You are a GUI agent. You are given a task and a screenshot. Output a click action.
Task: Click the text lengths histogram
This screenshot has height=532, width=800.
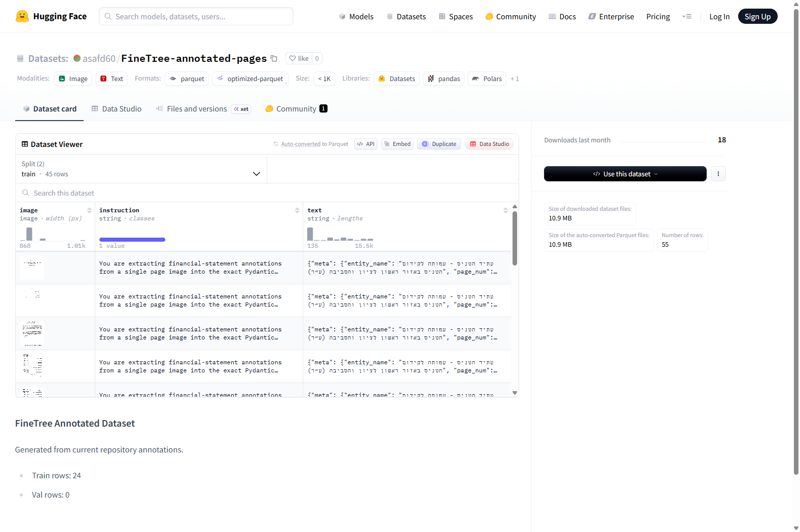(x=340, y=234)
